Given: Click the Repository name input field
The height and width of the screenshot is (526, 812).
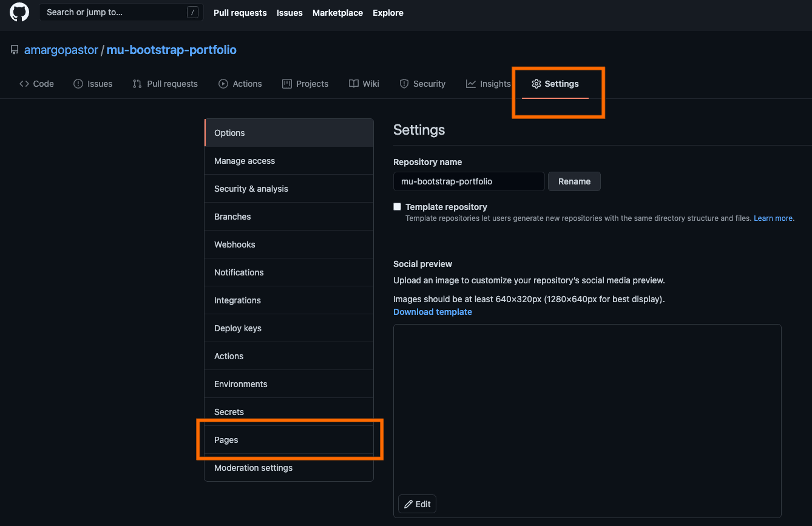Looking at the screenshot, I should click(x=469, y=181).
